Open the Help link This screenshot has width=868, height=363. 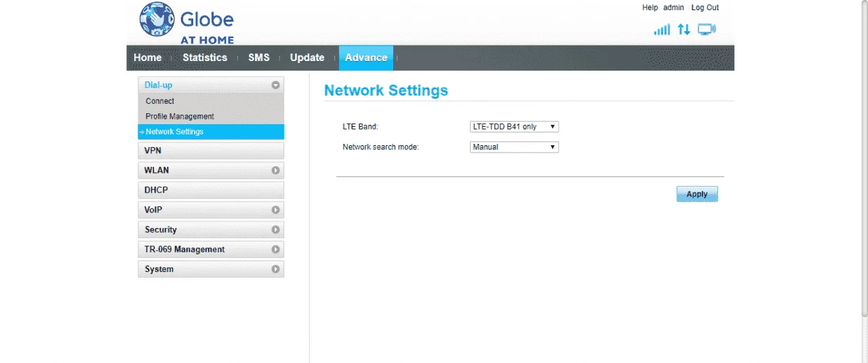pyautogui.click(x=650, y=7)
